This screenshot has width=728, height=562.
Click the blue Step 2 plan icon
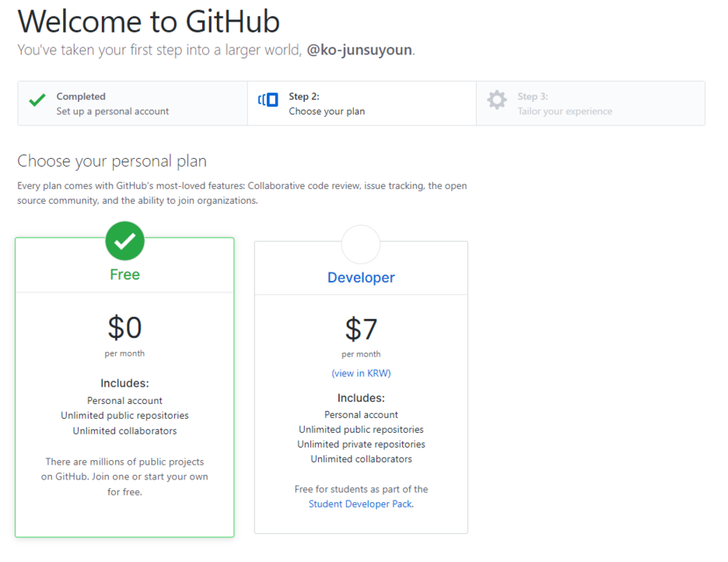pyautogui.click(x=268, y=100)
